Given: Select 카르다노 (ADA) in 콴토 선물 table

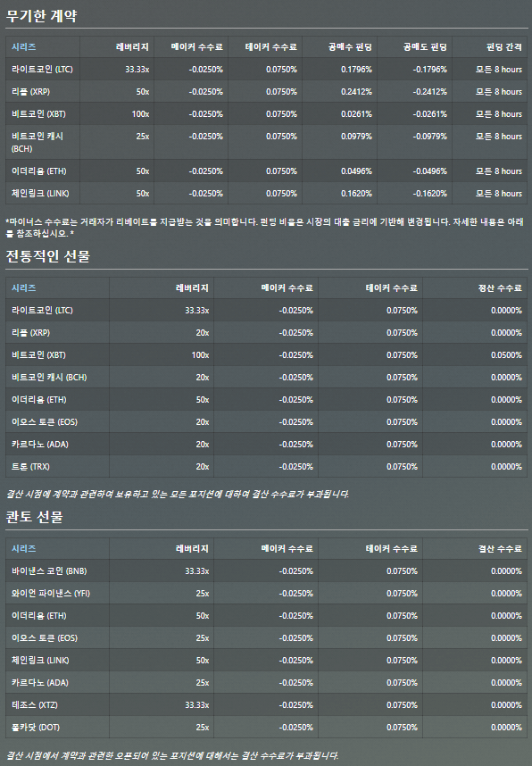Looking at the screenshot, I should 40,682.
